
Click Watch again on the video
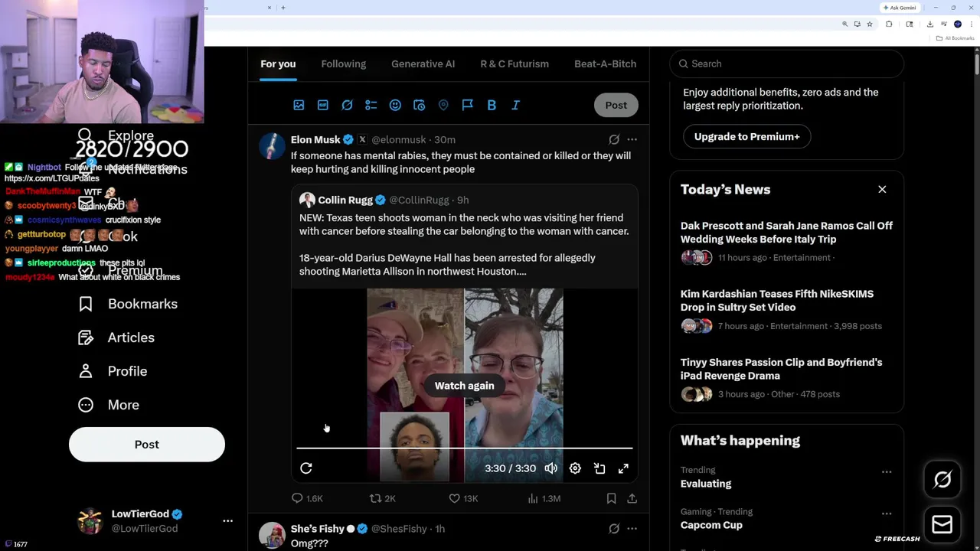[x=465, y=386]
